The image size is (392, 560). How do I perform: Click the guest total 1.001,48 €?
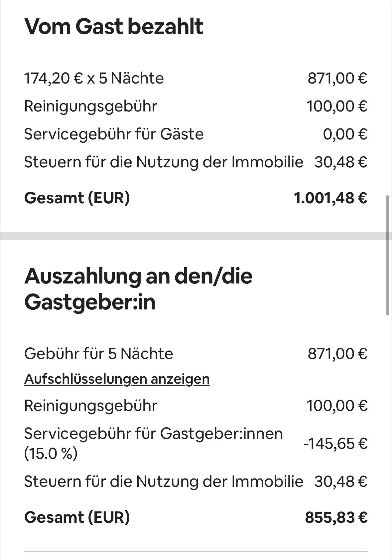[x=331, y=198]
